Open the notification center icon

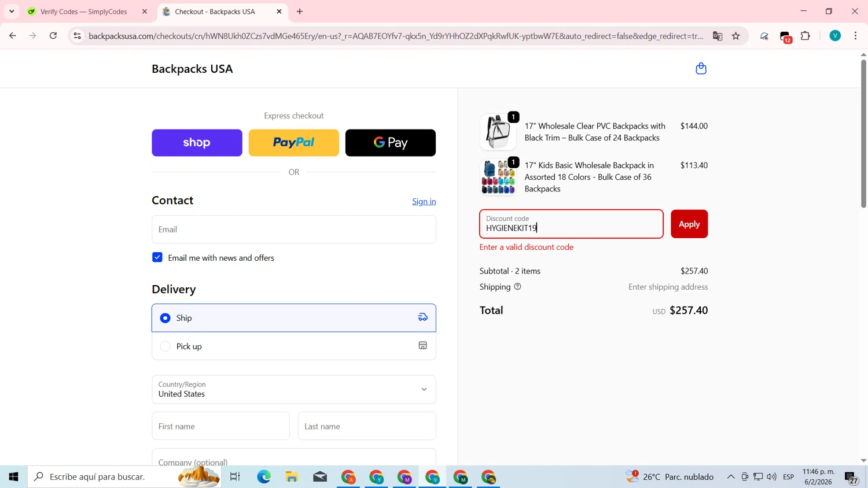[x=852, y=477]
